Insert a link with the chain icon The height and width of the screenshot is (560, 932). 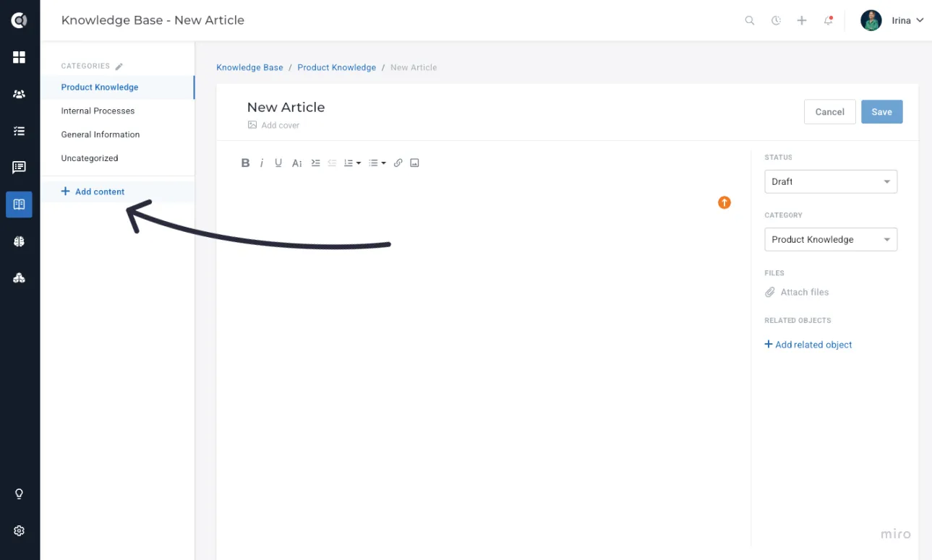tap(398, 163)
